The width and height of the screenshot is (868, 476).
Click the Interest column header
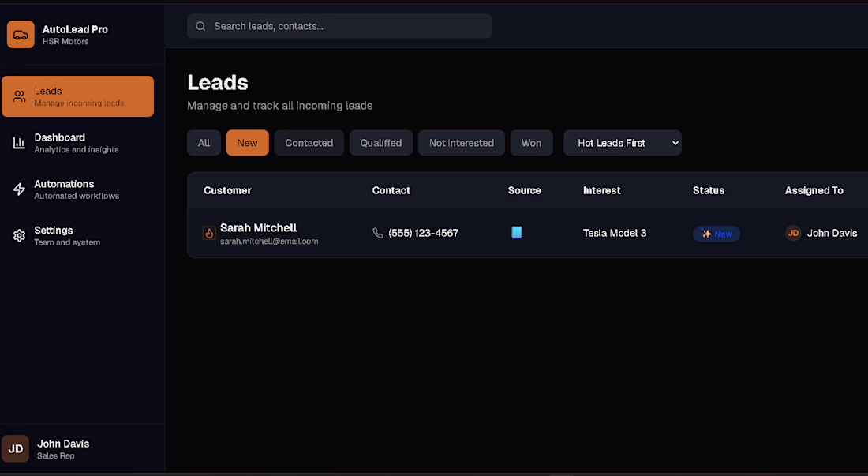602,190
